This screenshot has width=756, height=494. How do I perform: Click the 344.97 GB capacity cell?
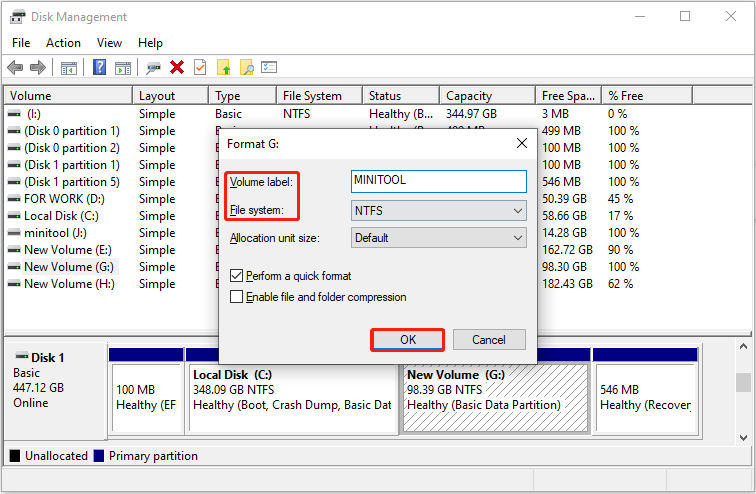471,114
